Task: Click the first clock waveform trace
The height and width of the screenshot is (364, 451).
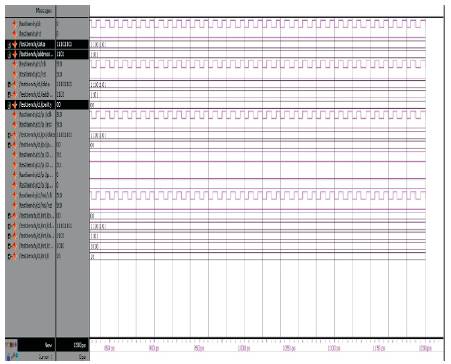Action: tap(258, 24)
